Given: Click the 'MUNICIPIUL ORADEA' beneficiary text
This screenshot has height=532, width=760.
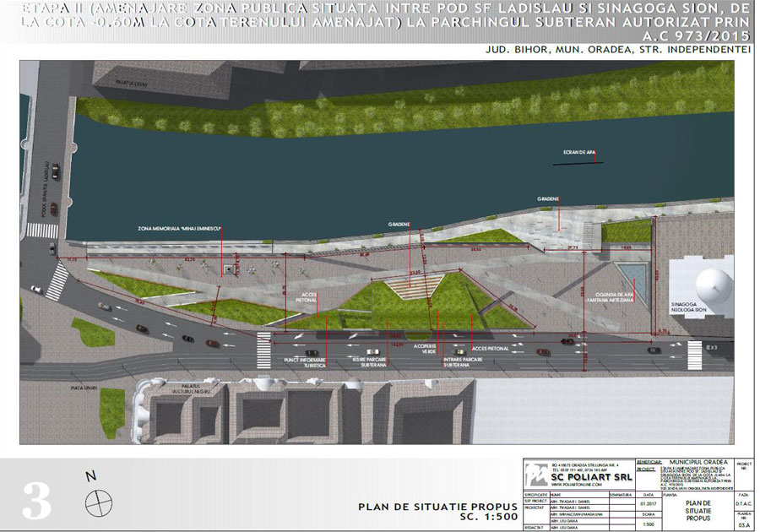Looking at the screenshot, I should 698,462.
